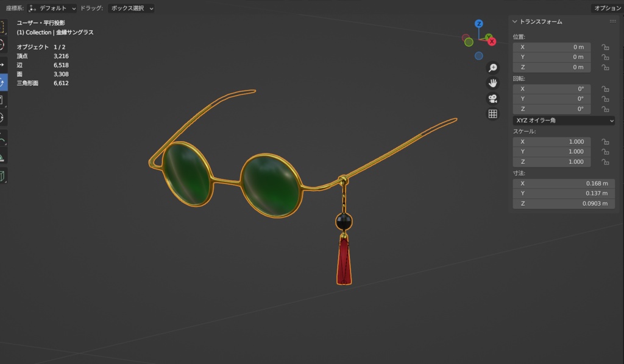Click the highlighted Rotate tool

[x=2, y=82]
